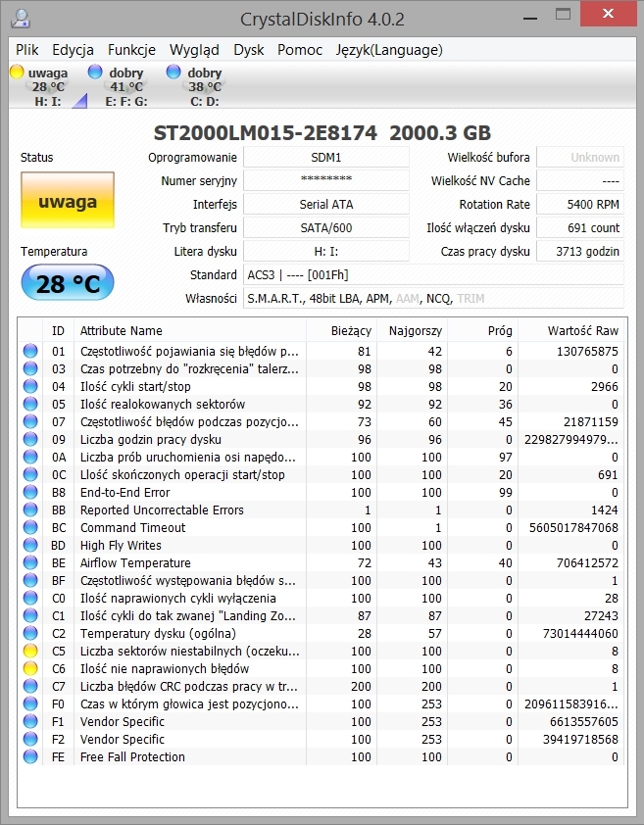
Task: Click raw value 27243 in the C1 row
Action: coord(601,615)
